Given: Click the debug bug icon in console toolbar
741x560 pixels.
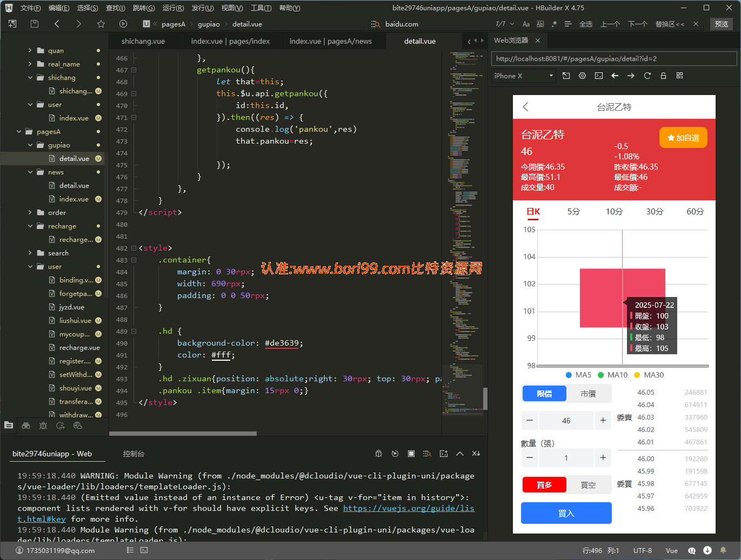Looking at the screenshot, I should (x=378, y=454).
